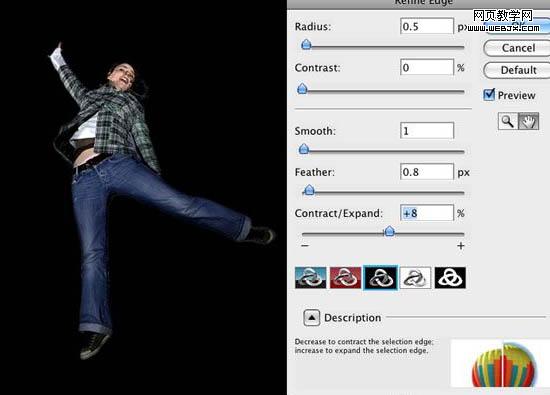Select the Hand tool icon

[528, 121]
